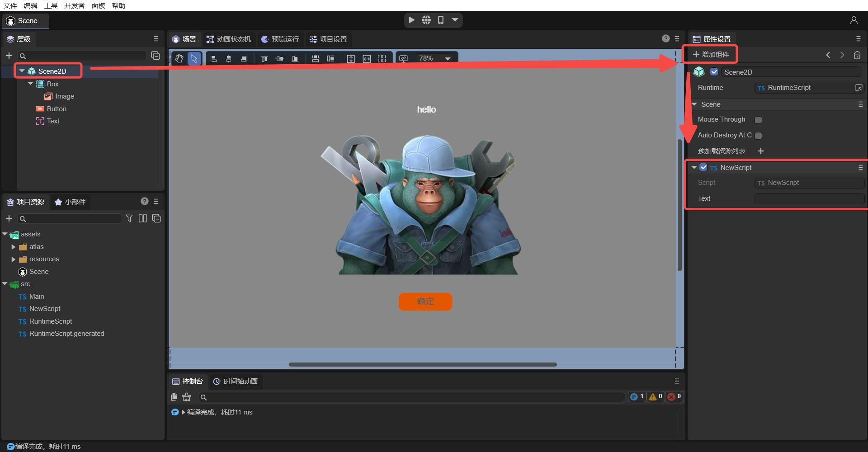Open the 面板 menu

click(x=98, y=5)
